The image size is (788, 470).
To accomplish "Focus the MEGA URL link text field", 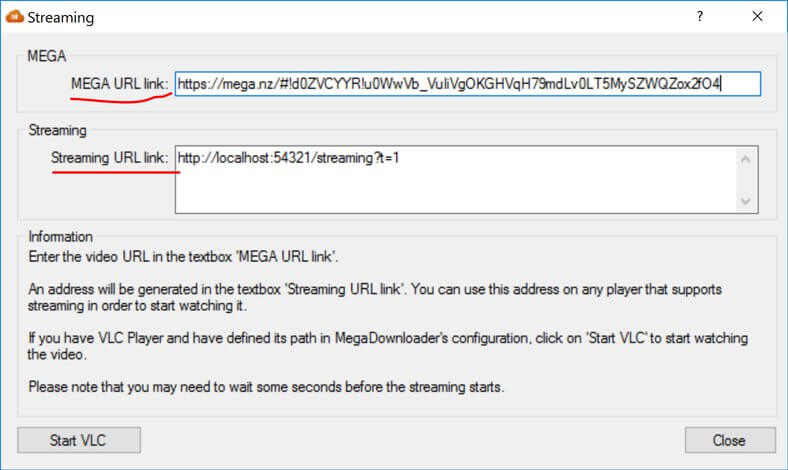I will (x=468, y=84).
